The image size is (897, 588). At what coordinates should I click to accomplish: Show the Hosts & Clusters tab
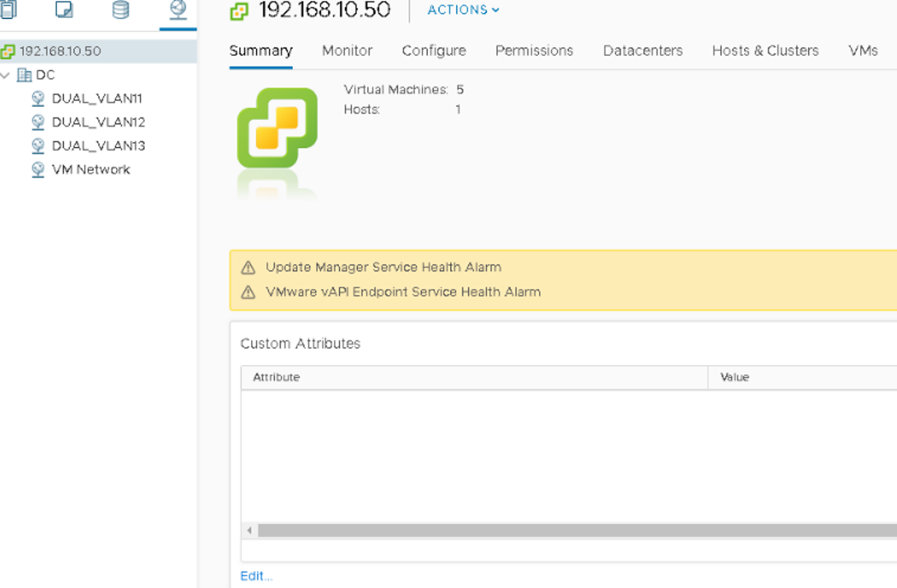tap(765, 51)
